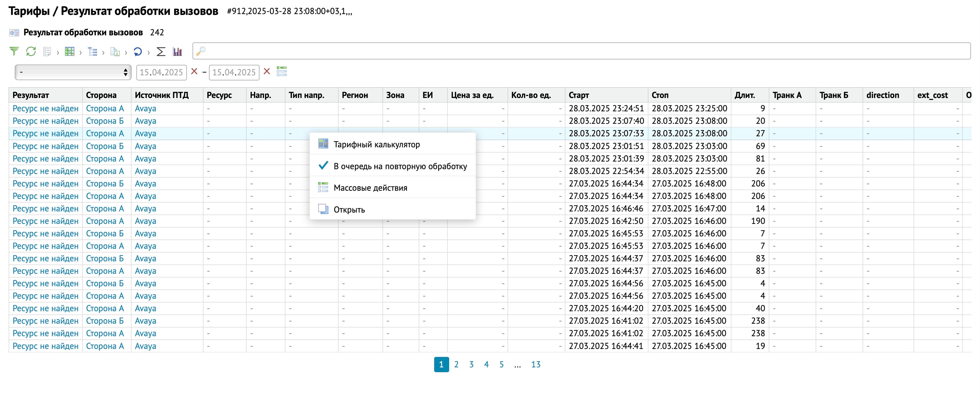Go to page 3
Screen dimensions: 980x420
(471, 364)
